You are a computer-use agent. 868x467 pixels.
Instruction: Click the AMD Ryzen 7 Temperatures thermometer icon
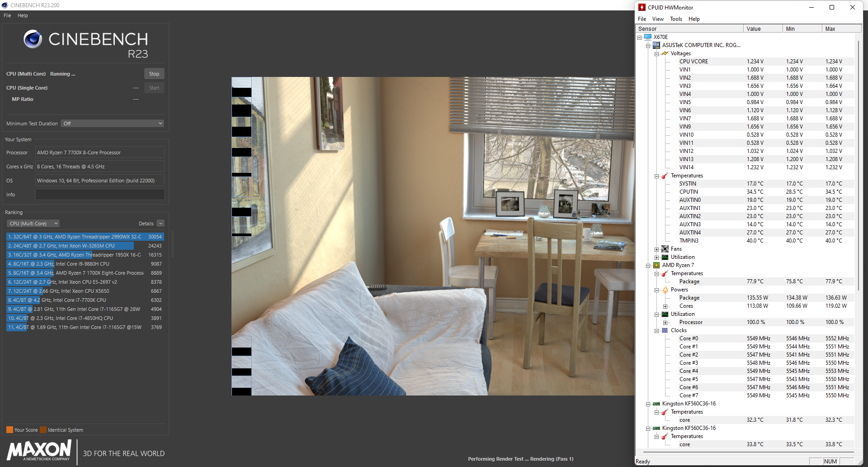(x=665, y=273)
